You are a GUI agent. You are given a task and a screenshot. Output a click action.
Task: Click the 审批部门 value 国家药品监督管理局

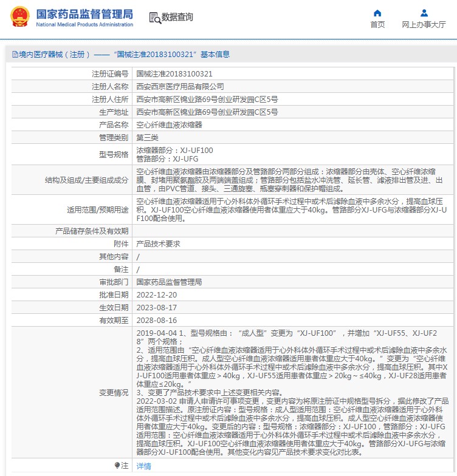click(169, 282)
